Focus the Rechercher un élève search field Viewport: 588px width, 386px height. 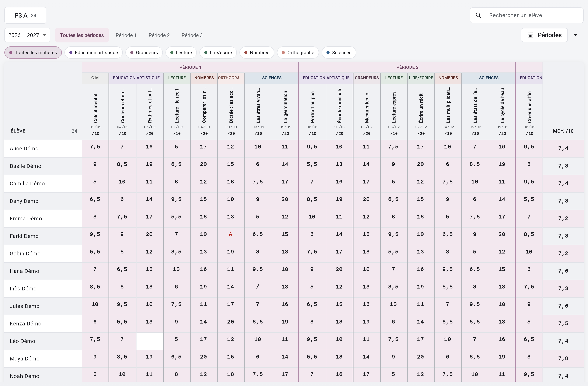526,15
